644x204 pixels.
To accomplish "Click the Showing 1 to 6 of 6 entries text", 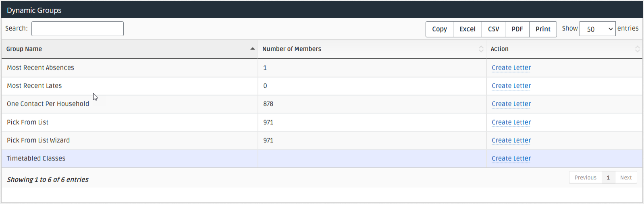I will 48,179.
